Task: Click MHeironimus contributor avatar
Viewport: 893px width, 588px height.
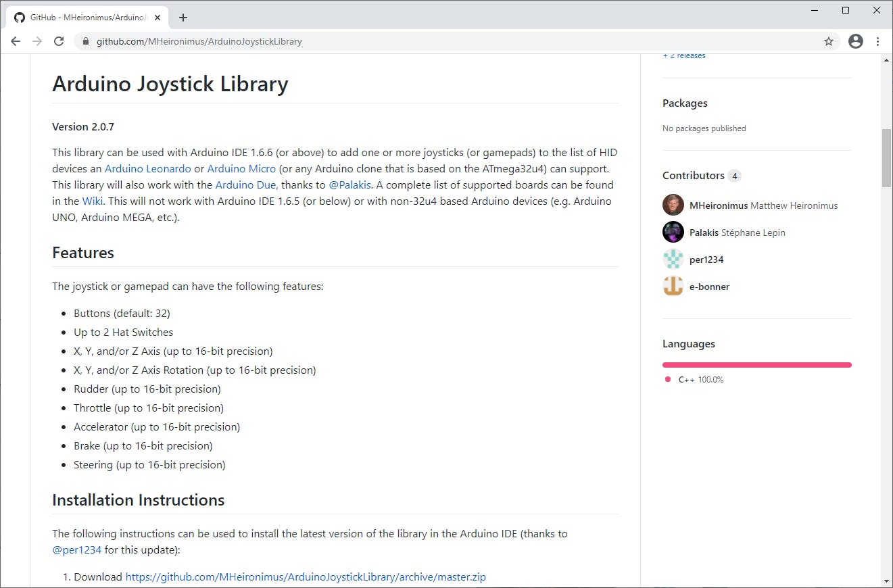Action: pyautogui.click(x=673, y=205)
